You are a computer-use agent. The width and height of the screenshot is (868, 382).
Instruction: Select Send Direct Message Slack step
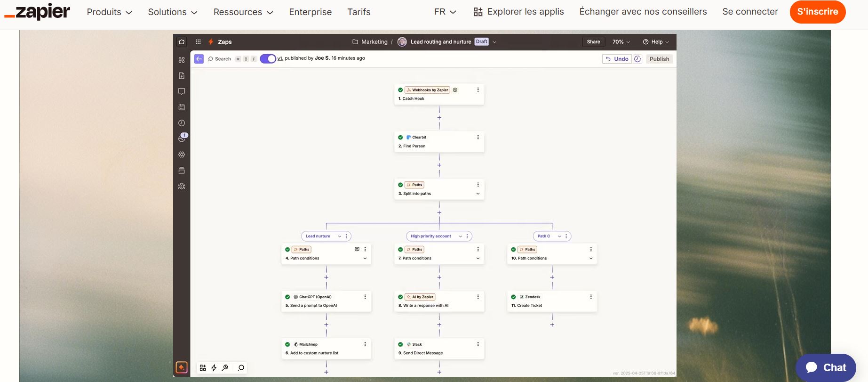click(439, 349)
